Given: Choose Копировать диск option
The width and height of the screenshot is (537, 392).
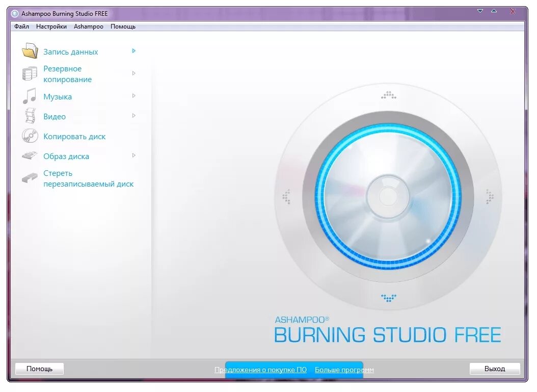Looking at the screenshot, I should (74, 137).
